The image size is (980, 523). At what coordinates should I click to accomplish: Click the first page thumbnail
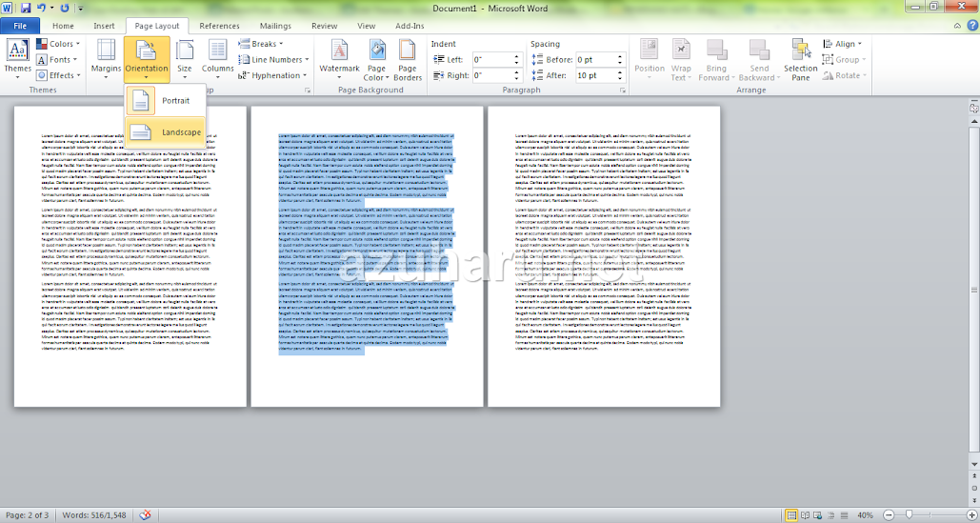click(x=130, y=256)
